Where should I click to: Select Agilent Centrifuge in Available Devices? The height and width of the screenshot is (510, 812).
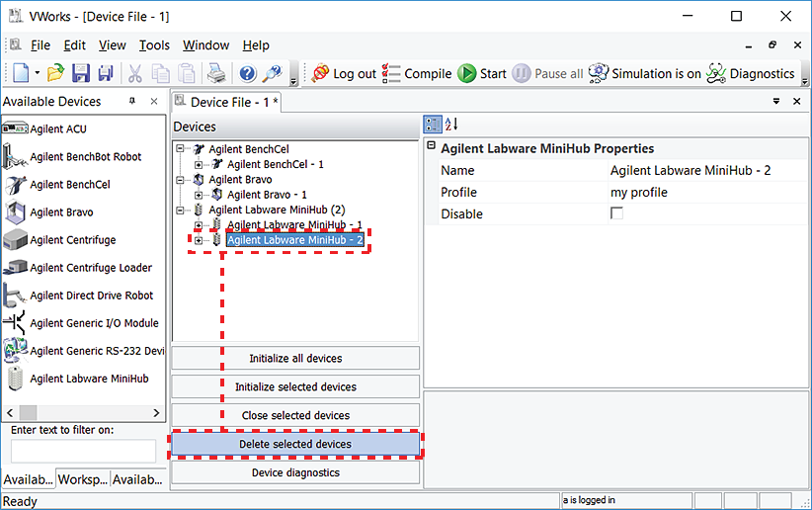click(72, 240)
